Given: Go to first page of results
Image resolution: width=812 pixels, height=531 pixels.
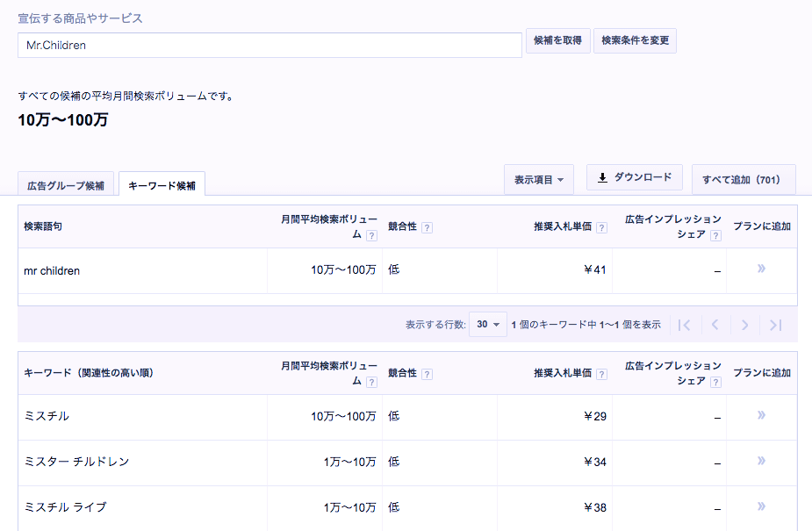Looking at the screenshot, I should 685,325.
